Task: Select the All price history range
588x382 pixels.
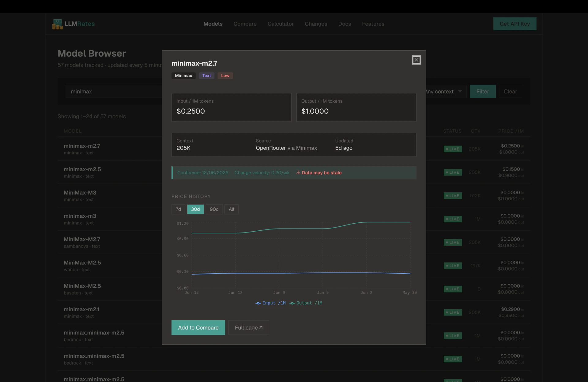Action: tap(232, 209)
